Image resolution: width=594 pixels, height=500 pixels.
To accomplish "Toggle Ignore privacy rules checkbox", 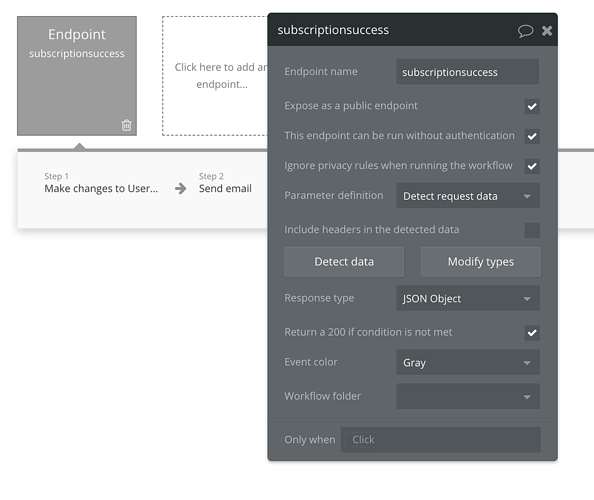I will point(532,166).
